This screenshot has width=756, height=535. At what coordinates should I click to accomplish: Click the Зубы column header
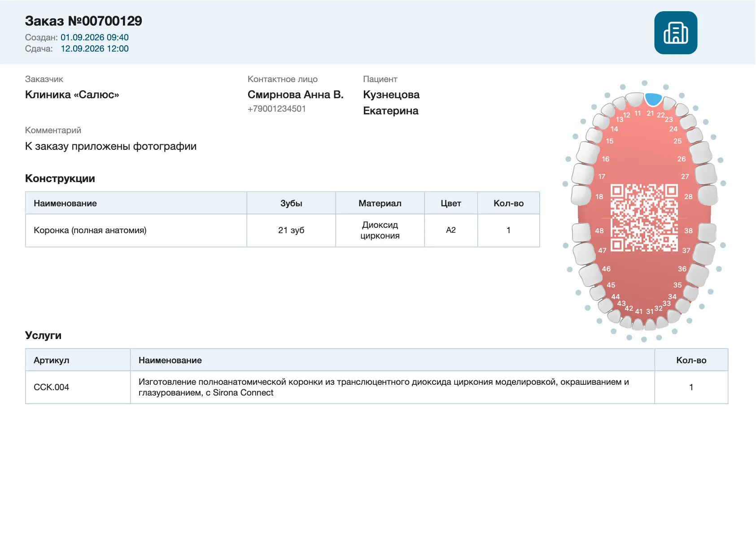point(291,203)
